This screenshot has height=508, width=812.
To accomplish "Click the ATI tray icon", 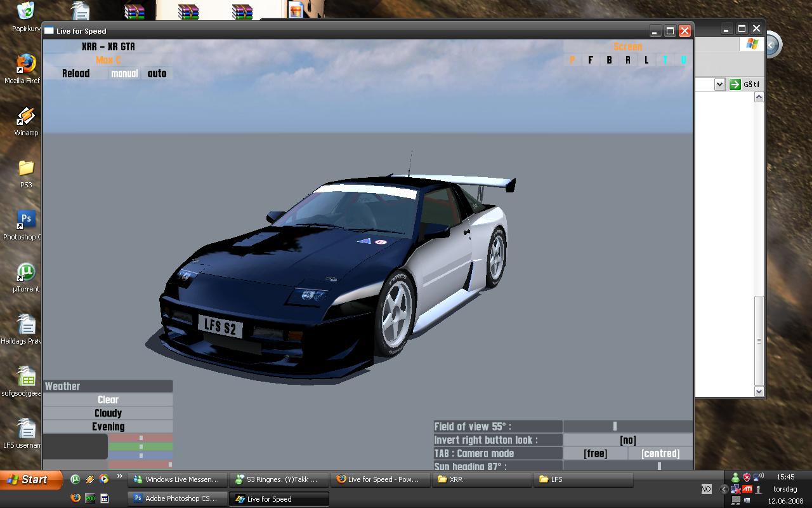I will pos(747,489).
